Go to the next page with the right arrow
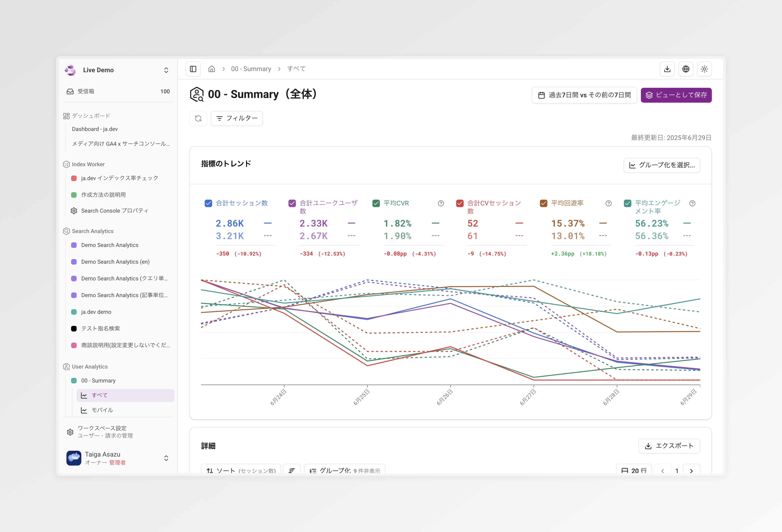782x532 pixels. click(691, 470)
